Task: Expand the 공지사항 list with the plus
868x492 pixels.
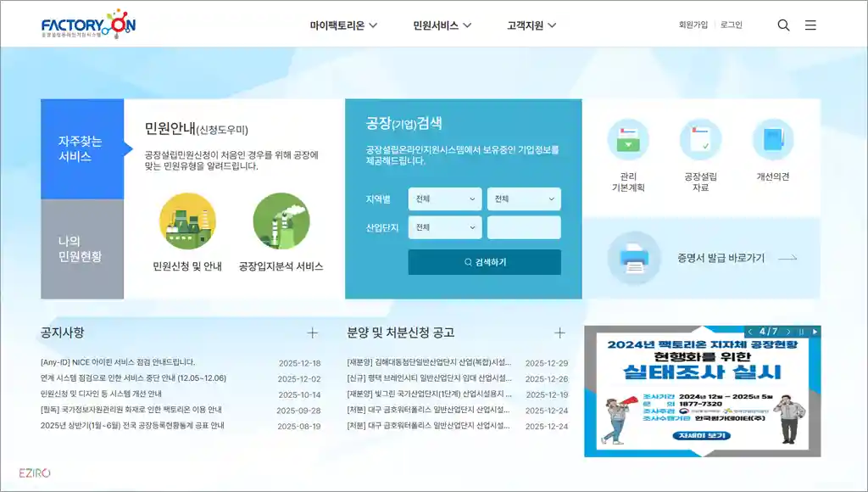Action: click(x=314, y=332)
